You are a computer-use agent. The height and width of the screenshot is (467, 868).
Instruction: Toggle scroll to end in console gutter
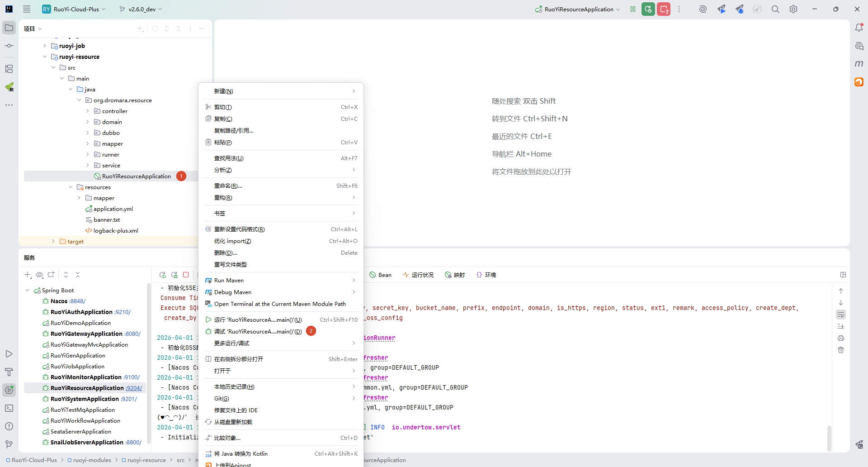pos(841,326)
